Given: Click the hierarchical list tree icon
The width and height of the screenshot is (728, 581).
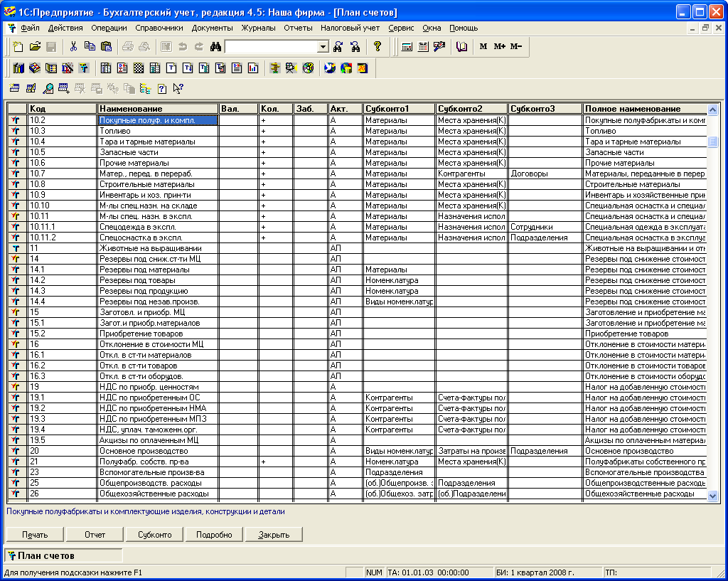Looking at the screenshot, I should (145, 88).
